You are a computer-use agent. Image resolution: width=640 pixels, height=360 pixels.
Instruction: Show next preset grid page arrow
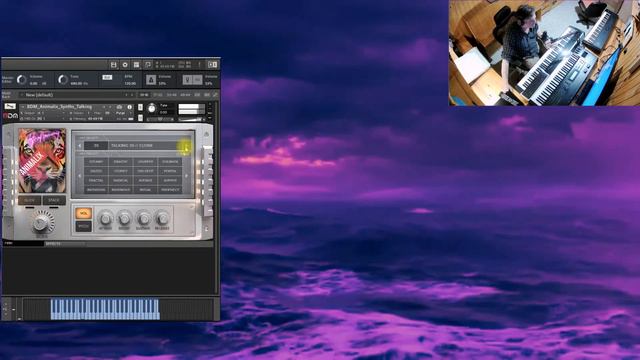(x=187, y=176)
